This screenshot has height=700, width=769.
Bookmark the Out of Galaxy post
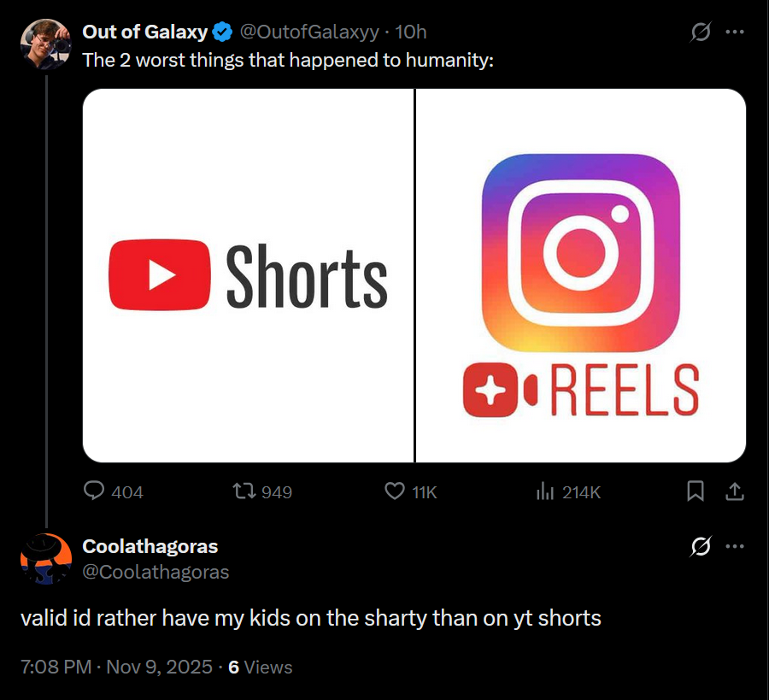(x=696, y=491)
